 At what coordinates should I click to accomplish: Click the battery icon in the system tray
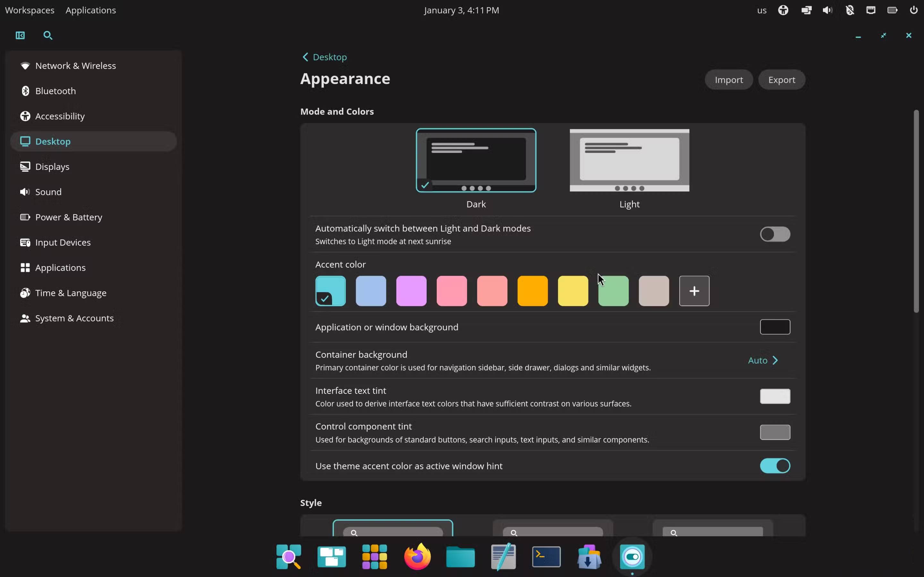[x=892, y=10]
